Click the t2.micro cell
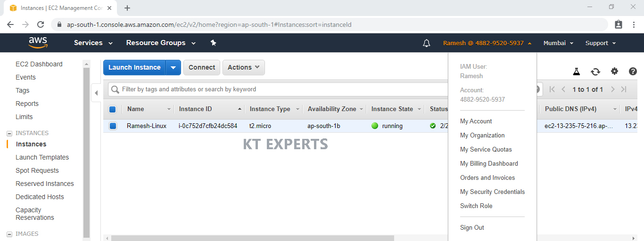Screen dimensions: 644x241 [x=260, y=126]
